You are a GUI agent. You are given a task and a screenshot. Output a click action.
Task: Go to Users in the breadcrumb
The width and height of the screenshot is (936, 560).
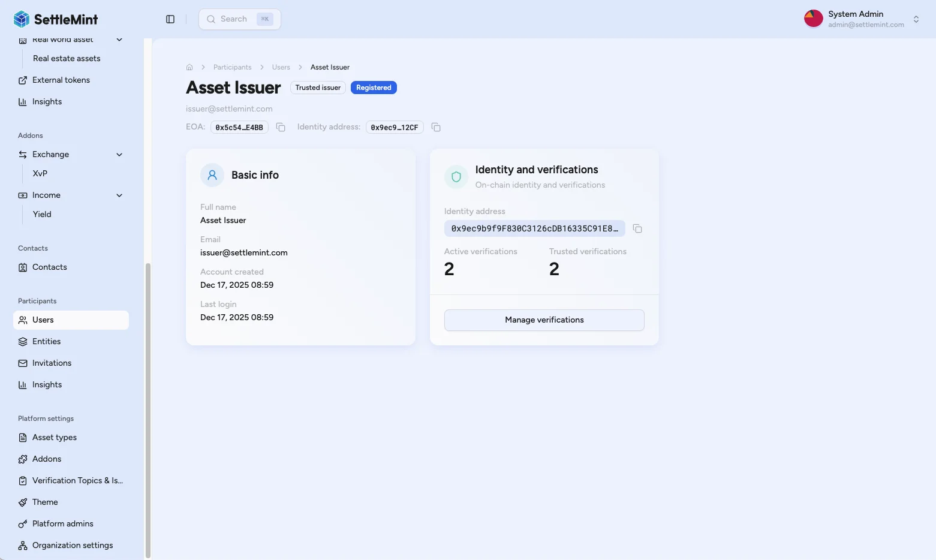pos(281,67)
